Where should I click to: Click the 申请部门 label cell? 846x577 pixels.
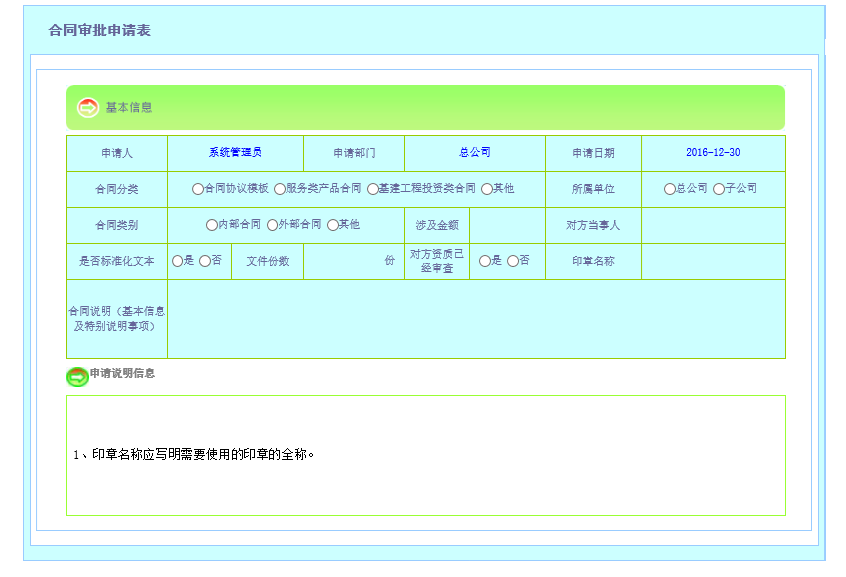[354, 153]
